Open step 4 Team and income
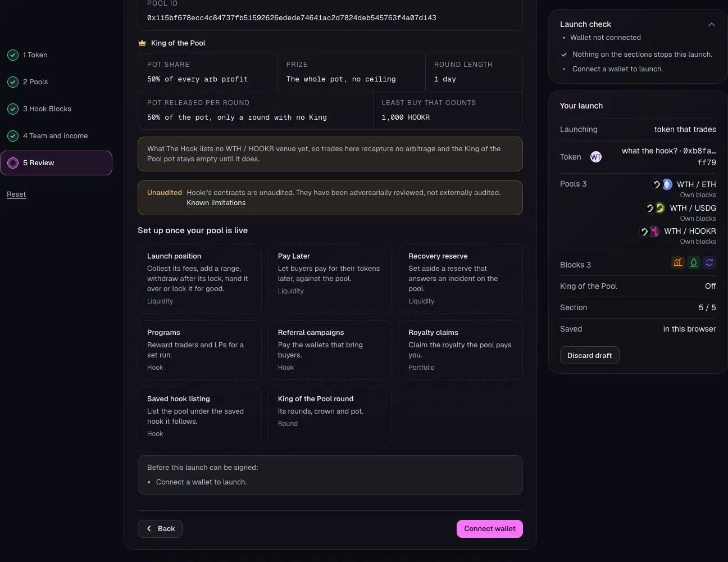The height and width of the screenshot is (562, 728). pyautogui.click(x=56, y=136)
